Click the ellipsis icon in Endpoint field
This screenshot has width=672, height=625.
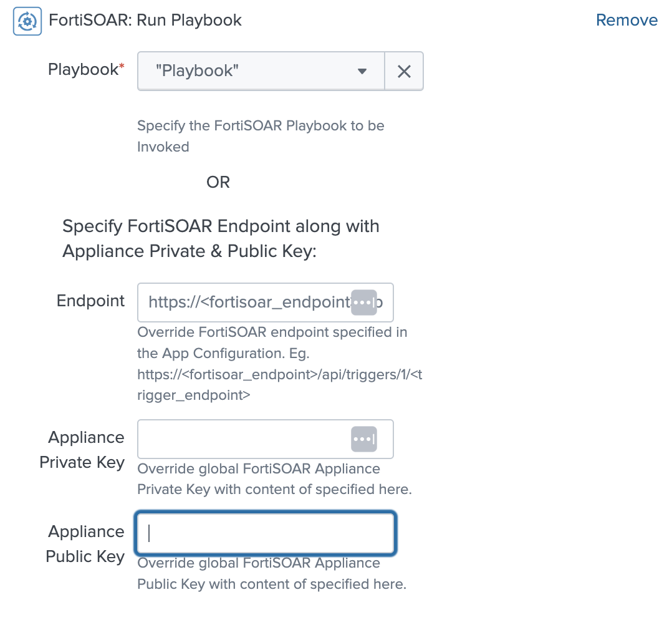click(364, 303)
